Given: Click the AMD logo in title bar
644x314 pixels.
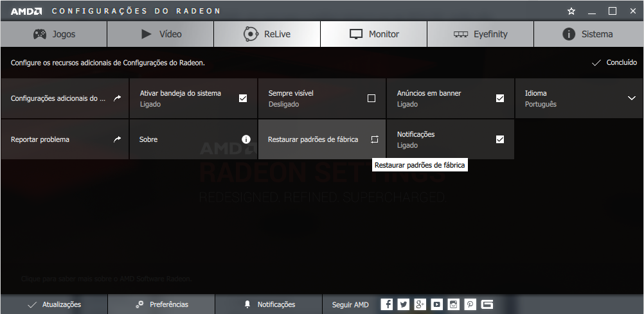Looking at the screenshot, I should click(26, 11).
